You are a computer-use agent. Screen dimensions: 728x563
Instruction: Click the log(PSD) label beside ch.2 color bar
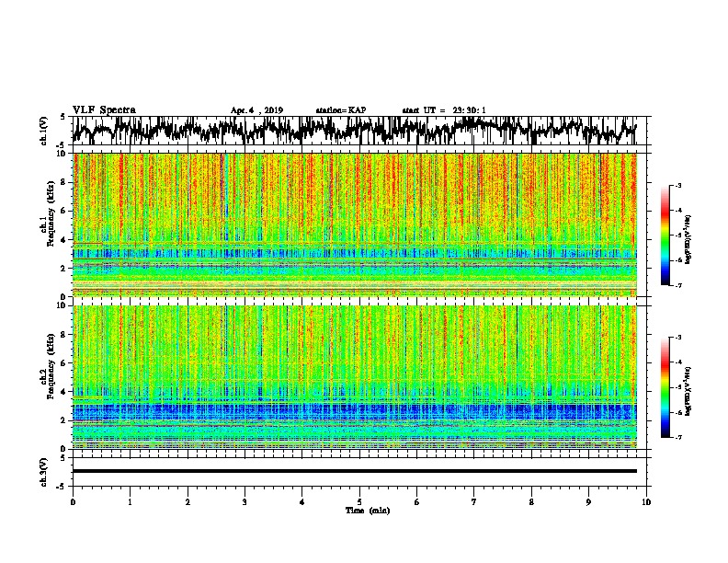pyautogui.click(x=688, y=391)
